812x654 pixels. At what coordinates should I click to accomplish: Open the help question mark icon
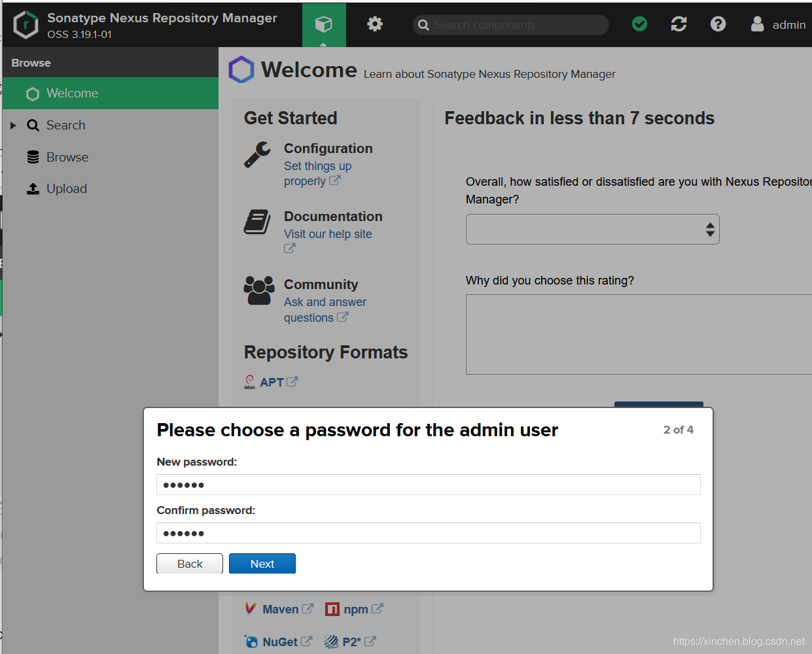(x=718, y=24)
